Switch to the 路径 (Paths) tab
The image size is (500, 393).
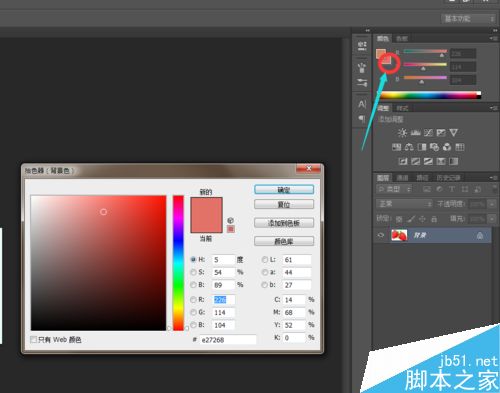[422, 178]
